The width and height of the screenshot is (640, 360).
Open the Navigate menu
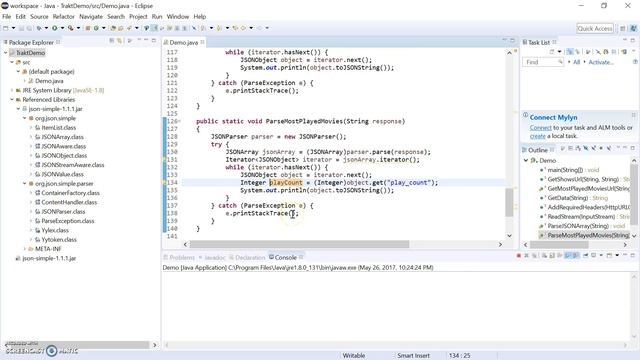pyautogui.click(x=91, y=17)
